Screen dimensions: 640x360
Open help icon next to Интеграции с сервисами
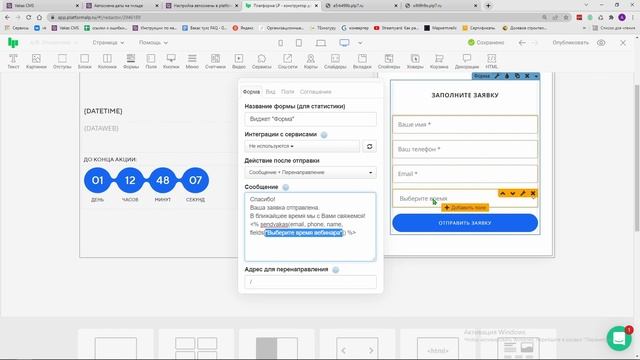pos(324,135)
